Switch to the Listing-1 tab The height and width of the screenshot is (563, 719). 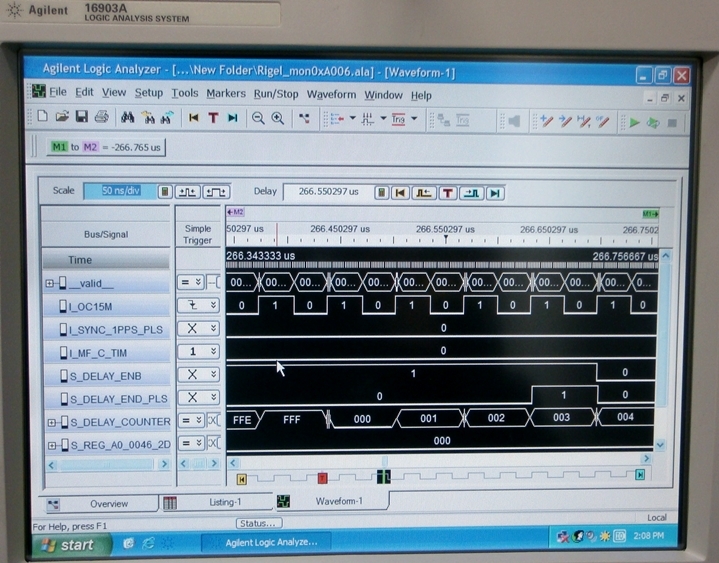(x=216, y=502)
